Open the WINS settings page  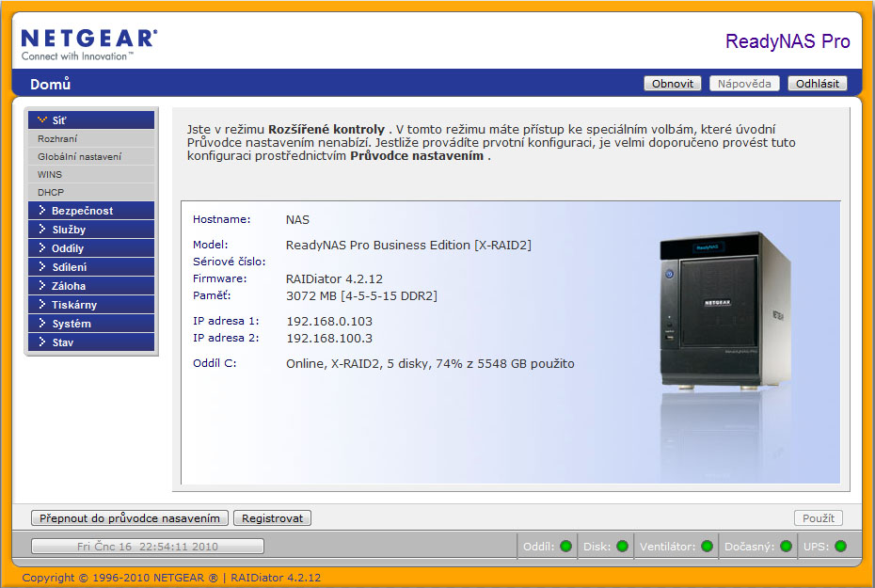(x=91, y=174)
